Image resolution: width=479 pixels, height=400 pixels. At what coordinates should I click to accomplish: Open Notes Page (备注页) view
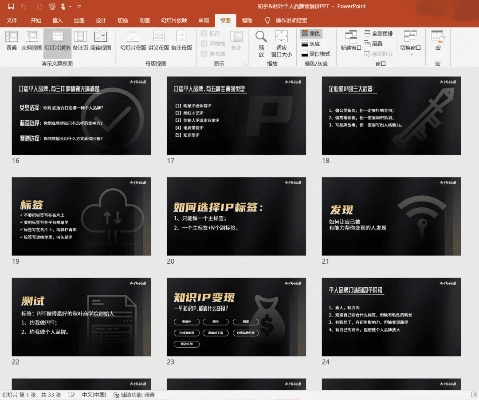(80, 40)
